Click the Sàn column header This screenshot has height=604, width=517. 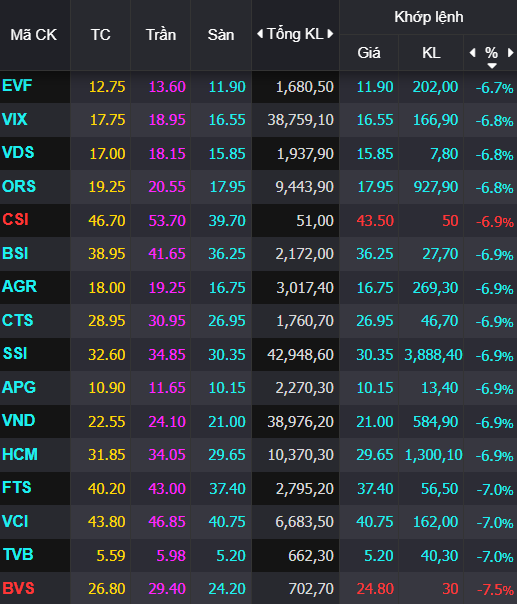(221, 35)
